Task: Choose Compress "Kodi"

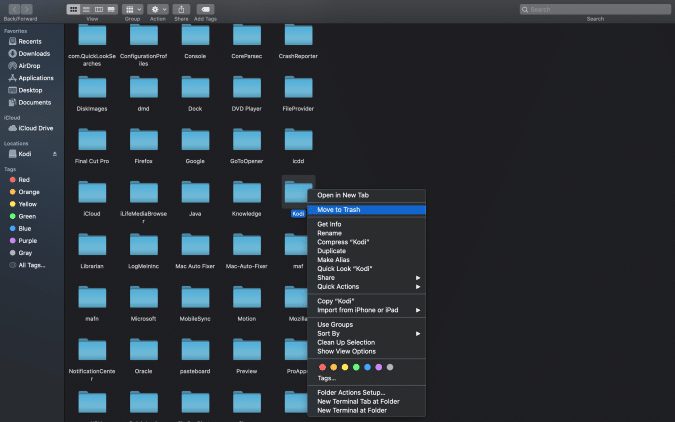Action: [x=366, y=242]
